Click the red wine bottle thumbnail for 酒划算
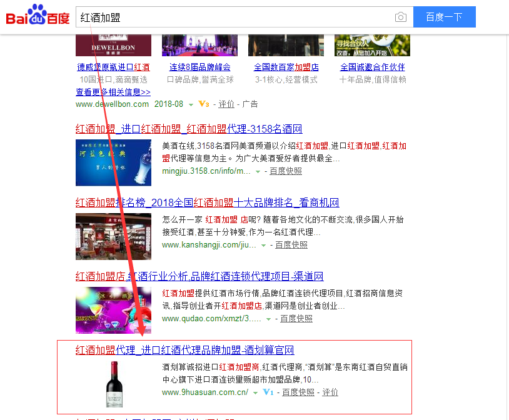Screen dimensions: 509x420 (x=113, y=384)
